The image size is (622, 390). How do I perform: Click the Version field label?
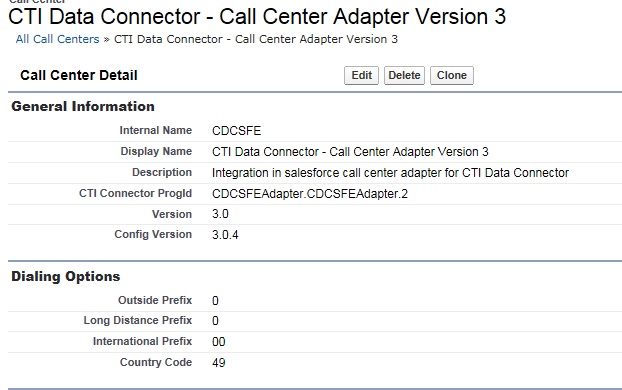pyautogui.click(x=172, y=214)
